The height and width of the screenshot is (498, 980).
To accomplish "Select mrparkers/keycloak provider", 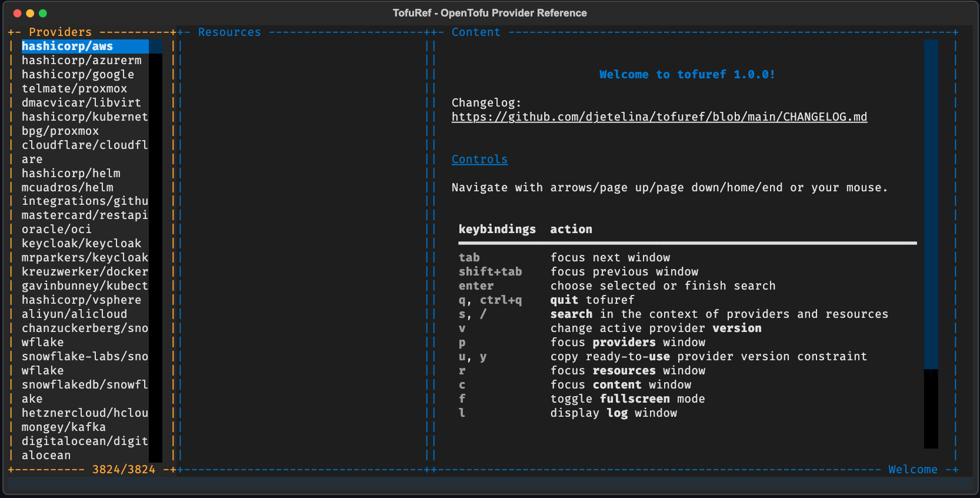I will [x=85, y=258].
